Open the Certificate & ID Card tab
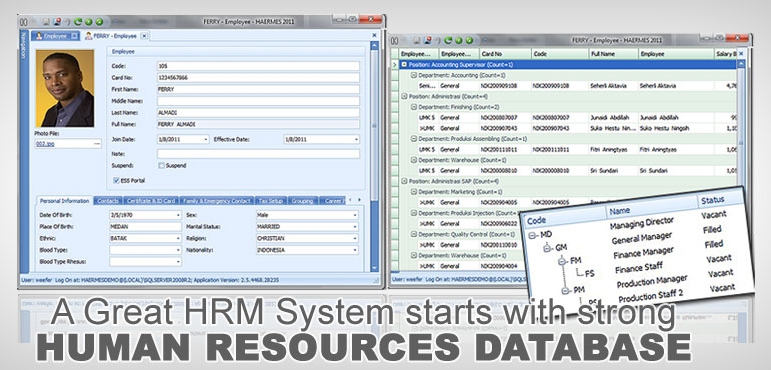Viewport: 771px width, 370px height. click(x=151, y=201)
